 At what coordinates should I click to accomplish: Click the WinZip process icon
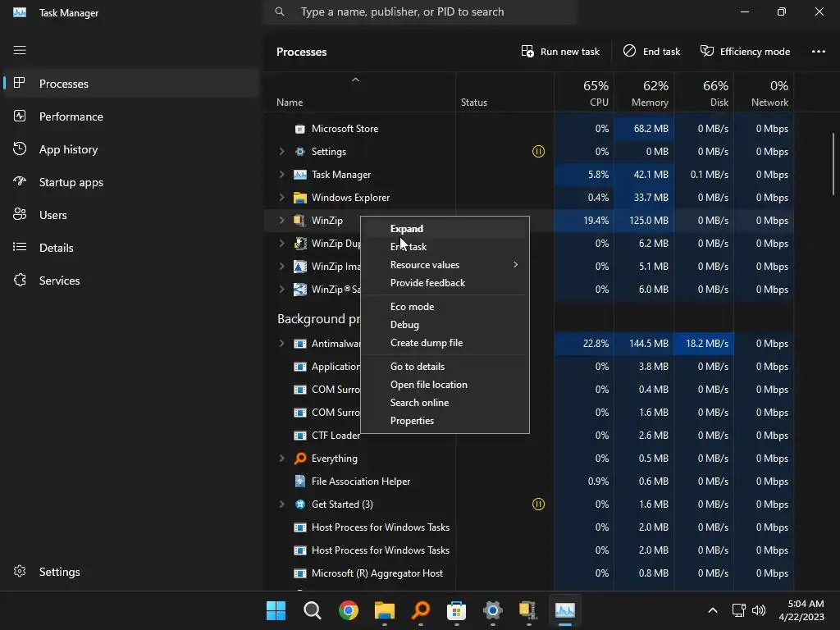[x=300, y=220]
